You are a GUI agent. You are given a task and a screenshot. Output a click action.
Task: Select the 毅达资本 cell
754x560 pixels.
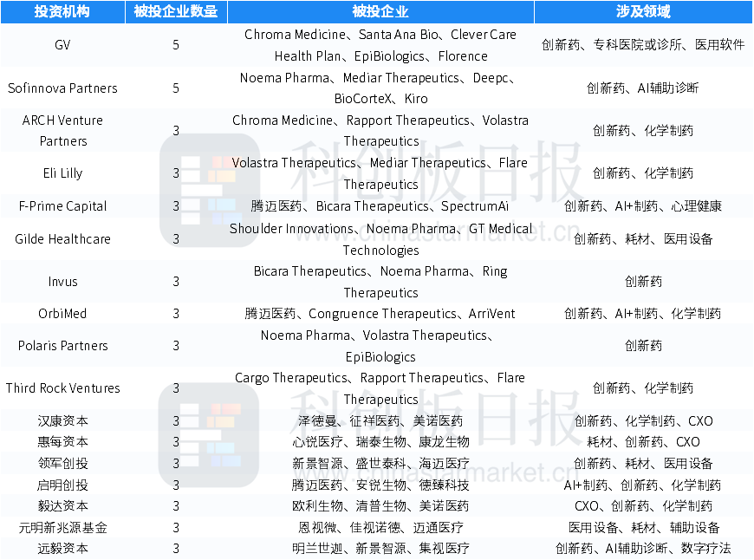pos(62,506)
